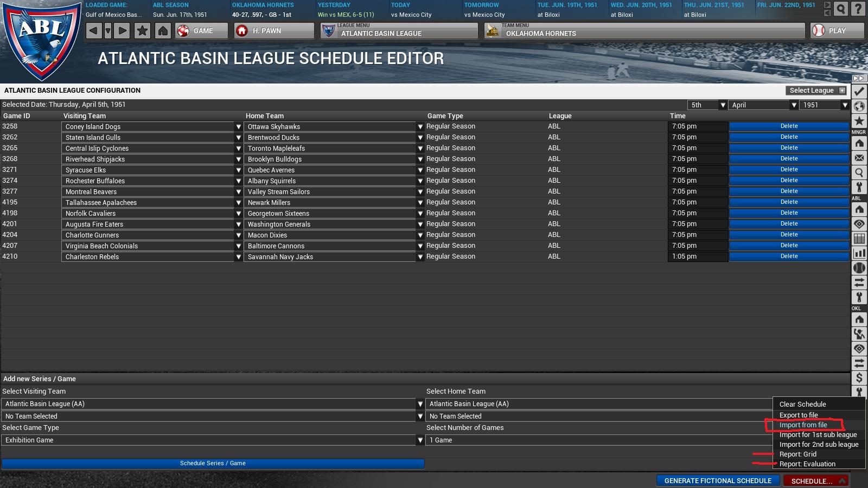This screenshot has height=488, width=868.
Task: Click the ABL diamond field icon
Action: tap(859, 224)
